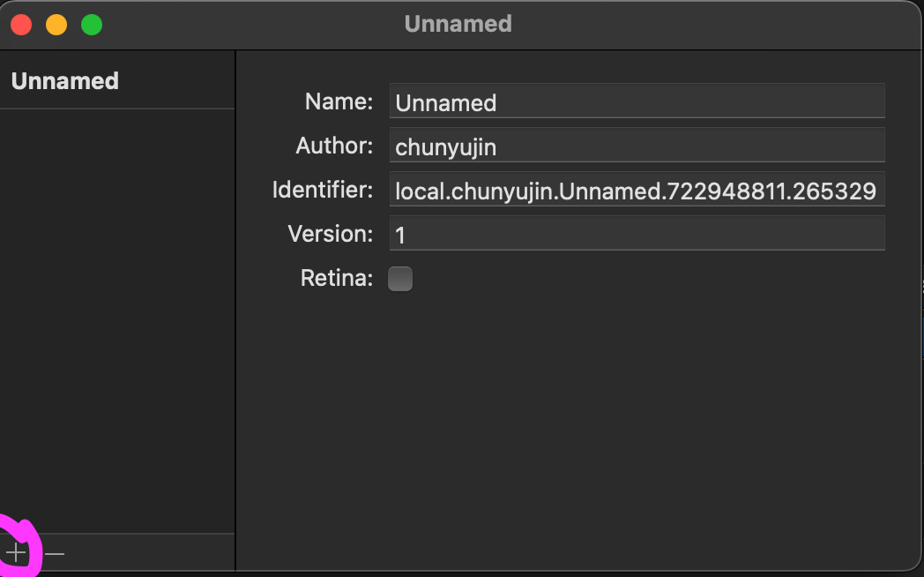Click the Name label

(x=339, y=101)
